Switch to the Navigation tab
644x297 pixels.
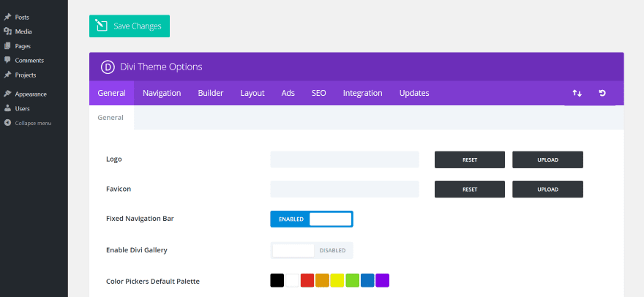[162, 93]
